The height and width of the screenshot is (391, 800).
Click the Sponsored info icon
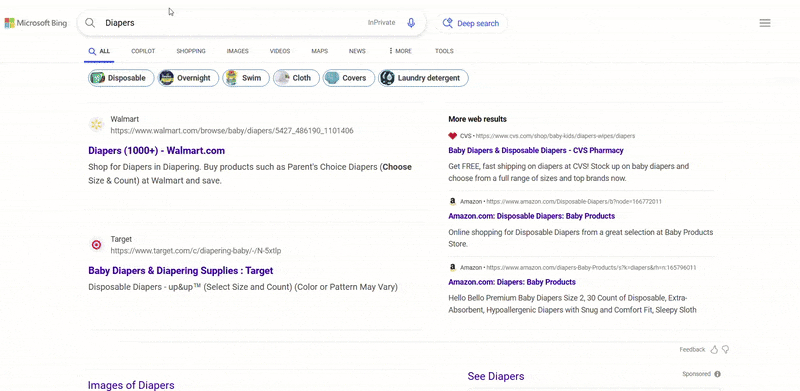[x=717, y=374]
